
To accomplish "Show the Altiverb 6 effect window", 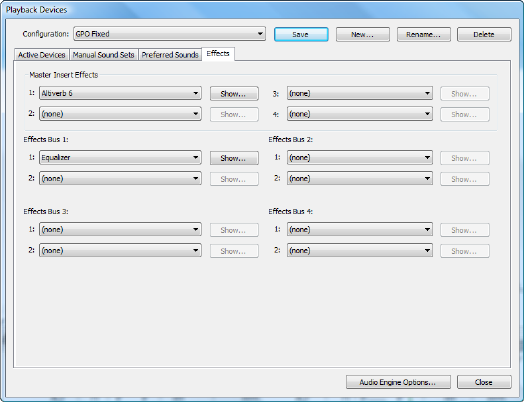I will click(234, 94).
